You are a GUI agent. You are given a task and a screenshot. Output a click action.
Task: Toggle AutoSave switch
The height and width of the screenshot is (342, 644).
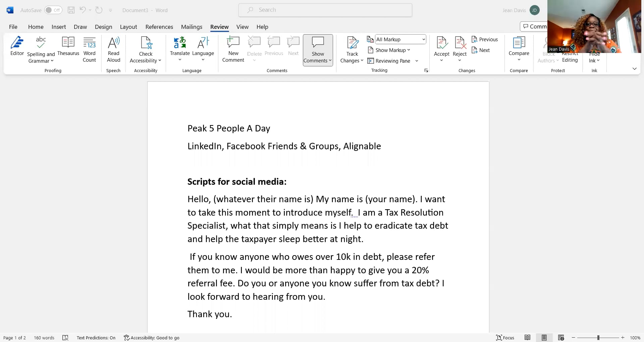point(53,10)
